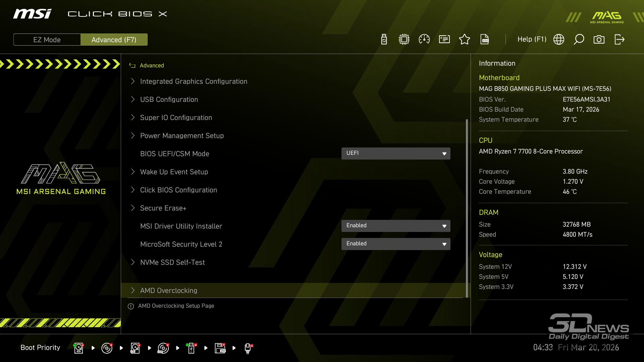The image size is (644, 362).
Task: Click the CPU chip icon in toolbar
Action: pyautogui.click(x=404, y=40)
